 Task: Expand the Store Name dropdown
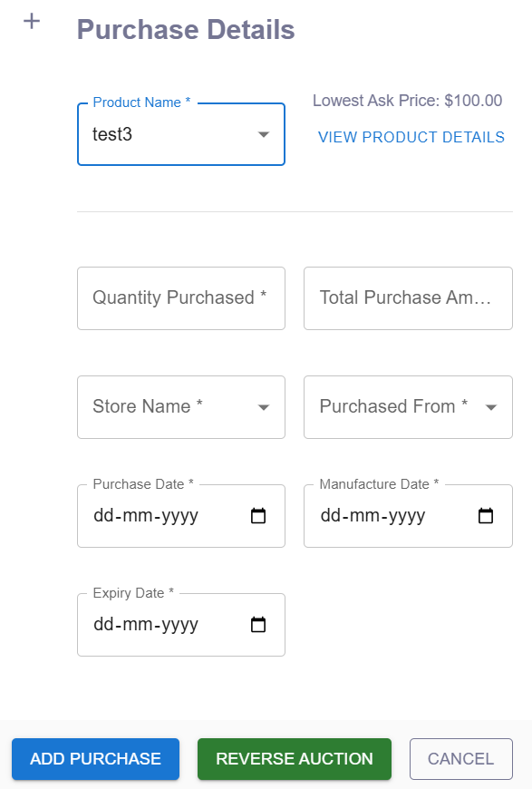pyautogui.click(x=181, y=407)
